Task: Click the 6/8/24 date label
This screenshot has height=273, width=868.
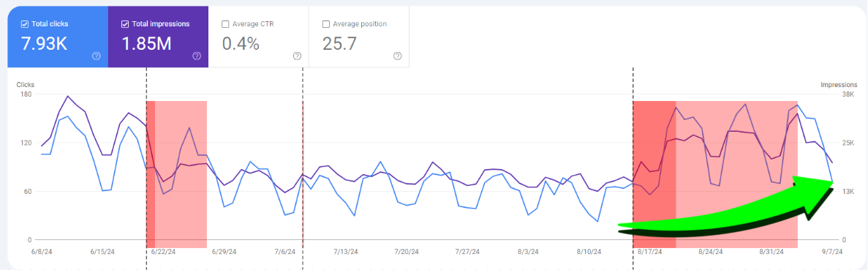Action: coord(42,251)
